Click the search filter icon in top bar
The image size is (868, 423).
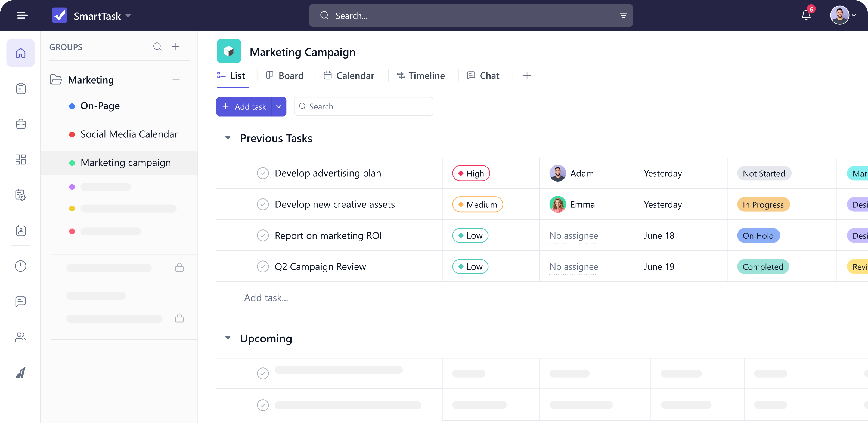623,16
